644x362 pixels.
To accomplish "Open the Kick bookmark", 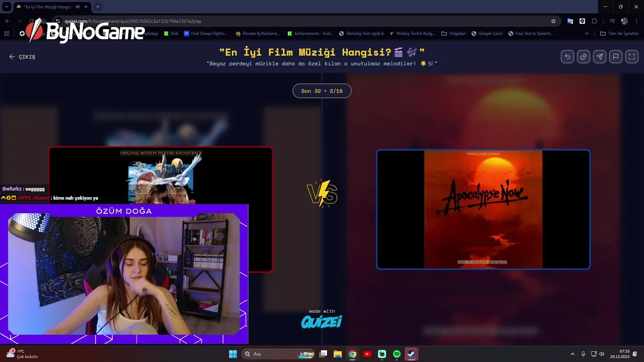I will pyautogui.click(x=171, y=34).
